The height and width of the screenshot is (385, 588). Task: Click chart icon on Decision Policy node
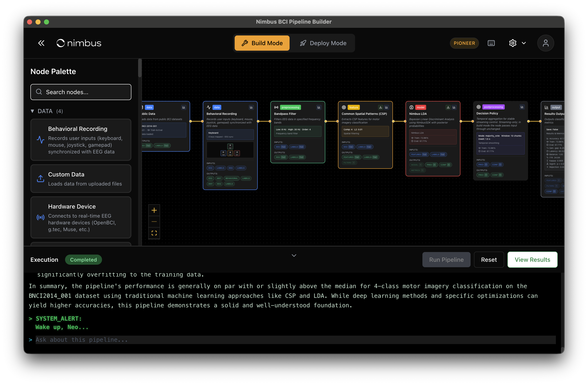tap(522, 107)
